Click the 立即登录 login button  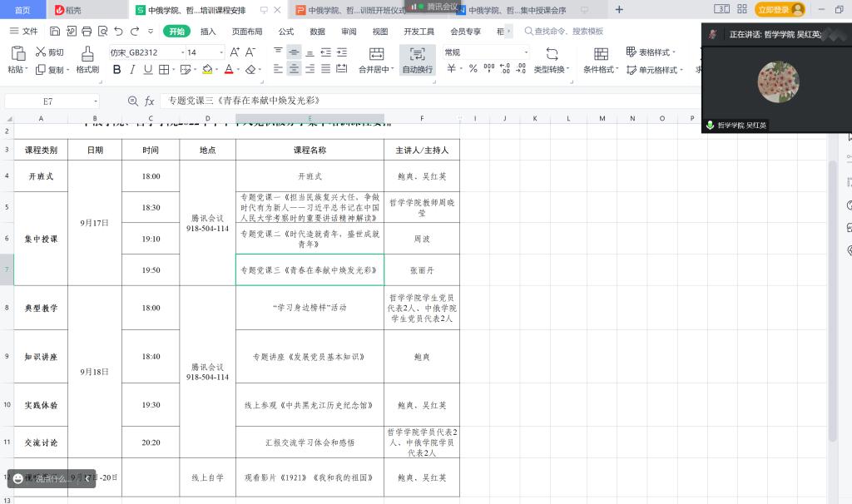coord(780,10)
